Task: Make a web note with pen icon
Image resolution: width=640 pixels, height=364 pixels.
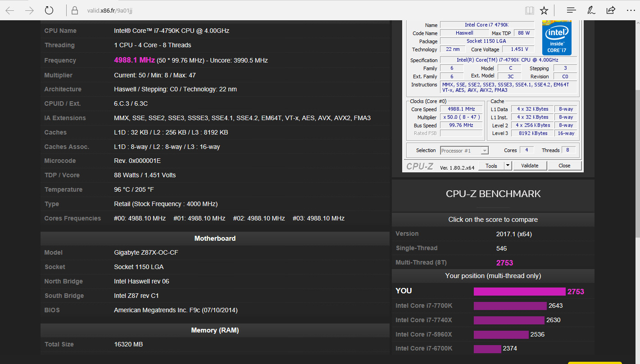Action: click(591, 10)
